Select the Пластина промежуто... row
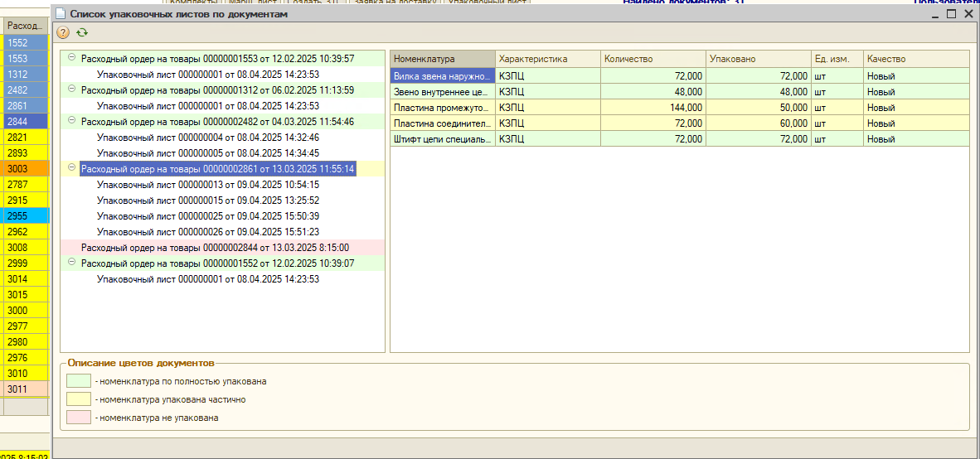The height and width of the screenshot is (459, 980). [680, 107]
